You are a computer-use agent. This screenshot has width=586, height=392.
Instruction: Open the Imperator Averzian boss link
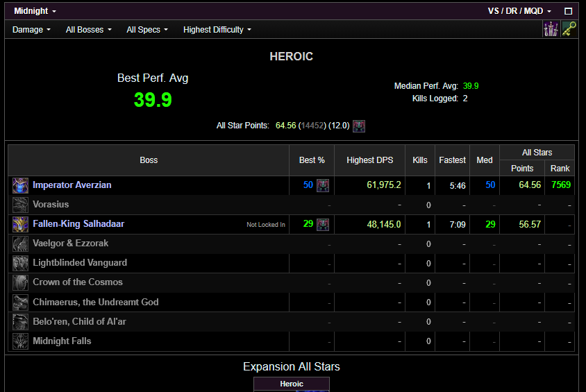click(72, 185)
